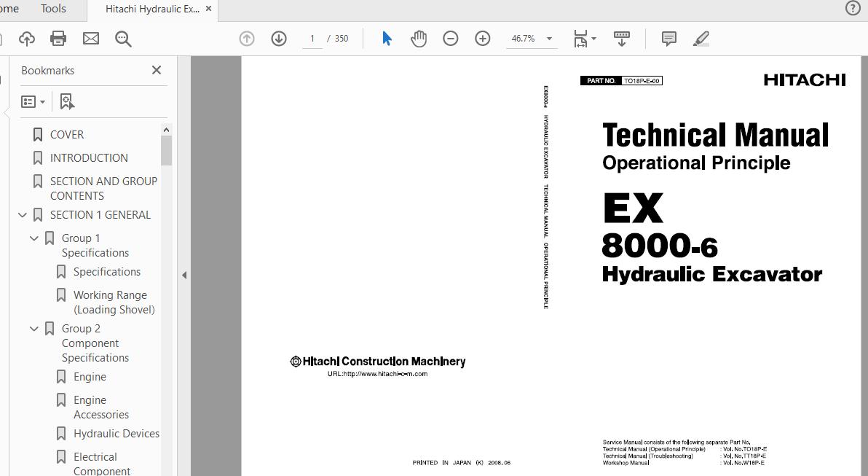Choose the Selection arrow tool
The width and height of the screenshot is (868, 476).
(387, 38)
